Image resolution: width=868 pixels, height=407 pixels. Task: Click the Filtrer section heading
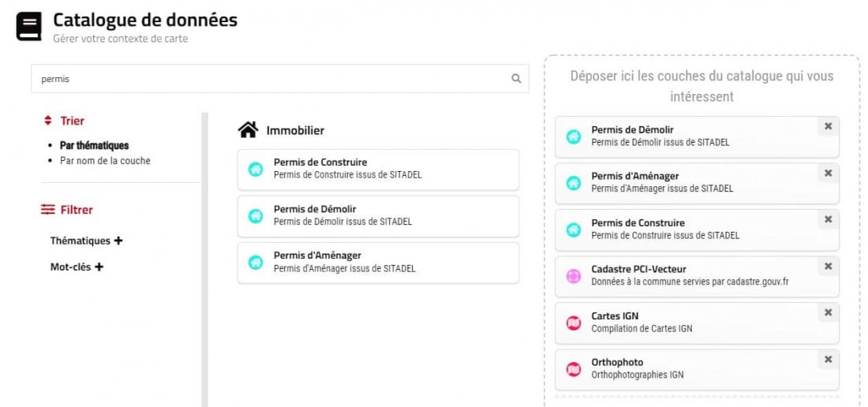click(x=76, y=210)
